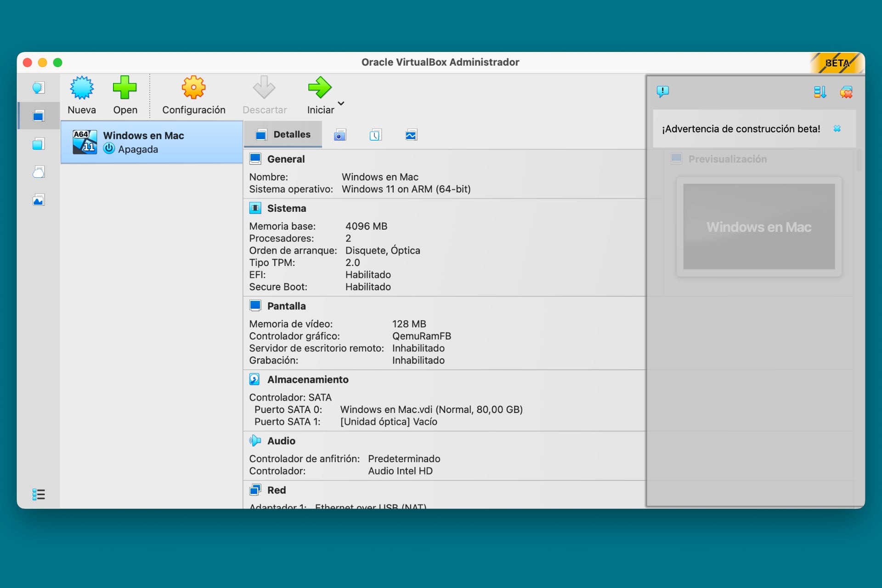Minimize the VirtualBox window
882x588 pixels.
click(x=43, y=62)
